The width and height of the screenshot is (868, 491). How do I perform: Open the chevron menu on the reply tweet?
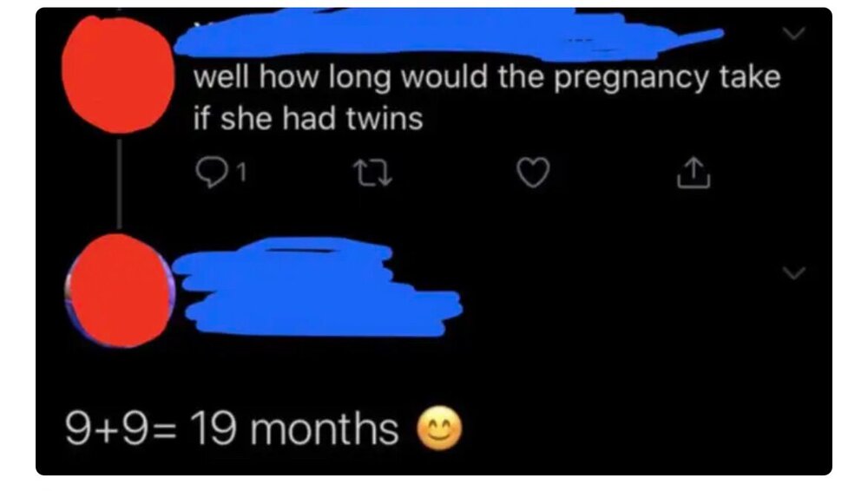click(x=794, y=273)
